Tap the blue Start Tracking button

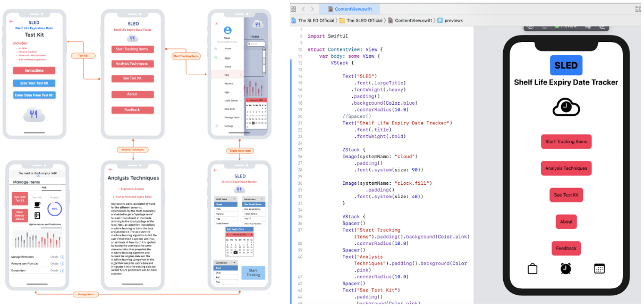point(253,272)
